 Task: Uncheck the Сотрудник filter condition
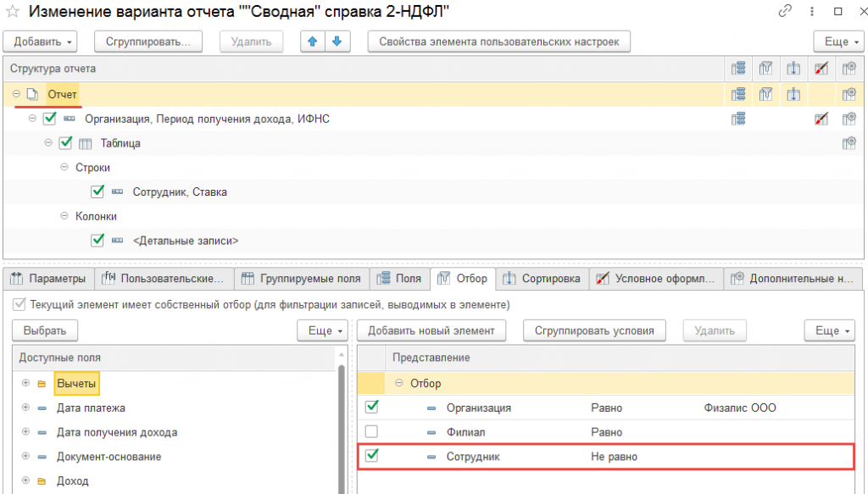tap(372, 456)
